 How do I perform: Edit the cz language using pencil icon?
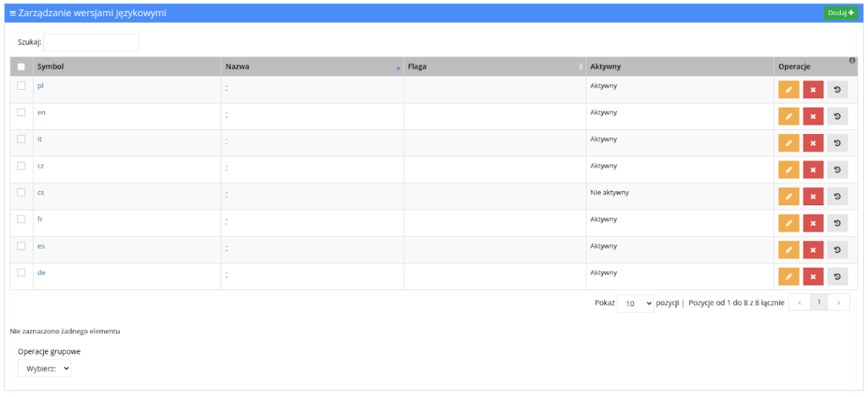[x=788, y=170]
